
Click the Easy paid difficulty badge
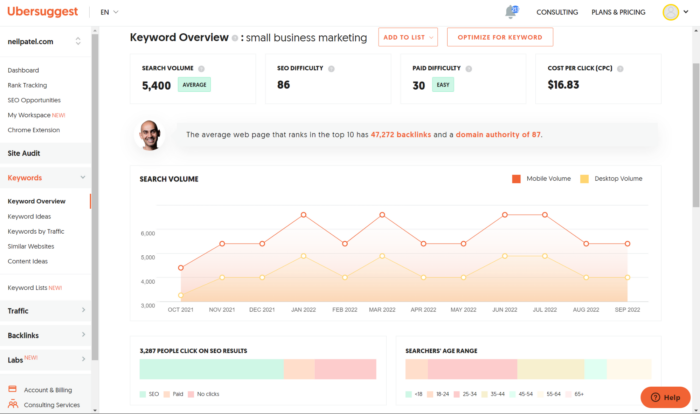pos(443,85)
